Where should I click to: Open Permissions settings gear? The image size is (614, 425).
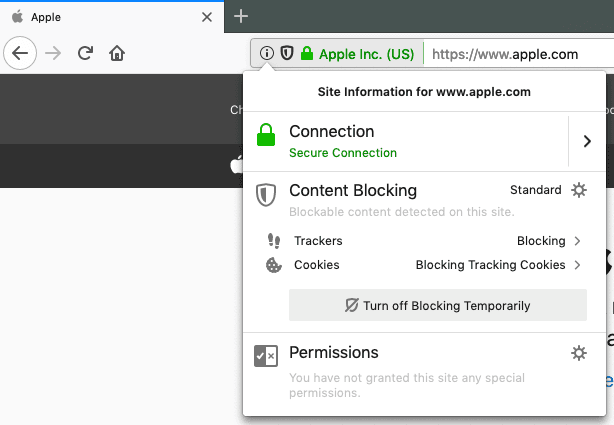point(578,353)
